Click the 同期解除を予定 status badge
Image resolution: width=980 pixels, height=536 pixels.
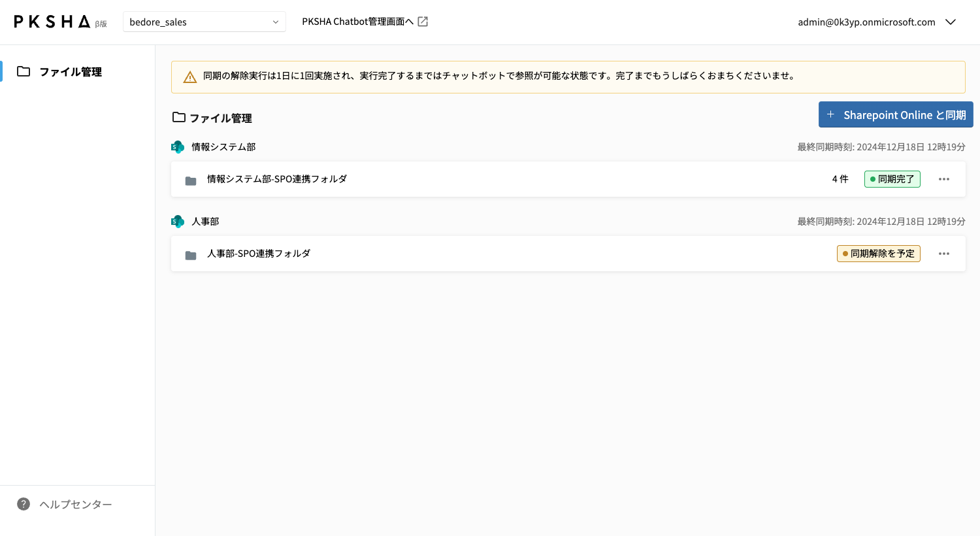point(879,254)
